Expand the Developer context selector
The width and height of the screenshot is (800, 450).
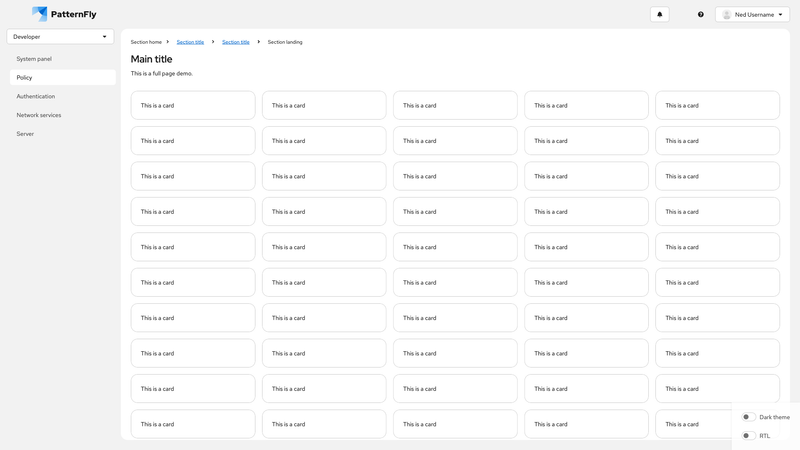[60, 37]
